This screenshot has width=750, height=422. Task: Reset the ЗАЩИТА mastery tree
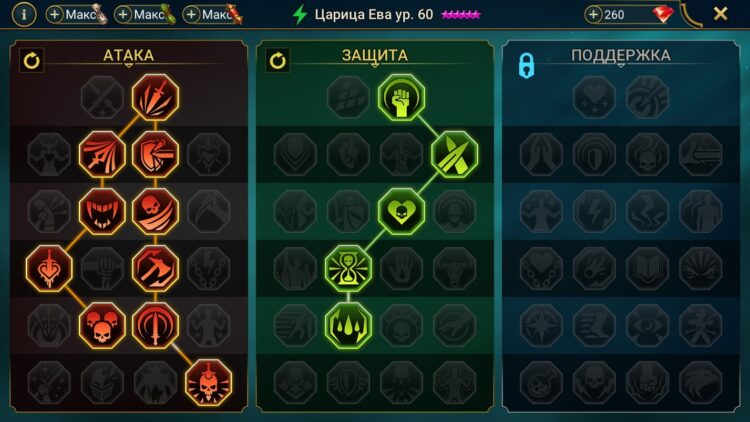(x=278, y=61)
